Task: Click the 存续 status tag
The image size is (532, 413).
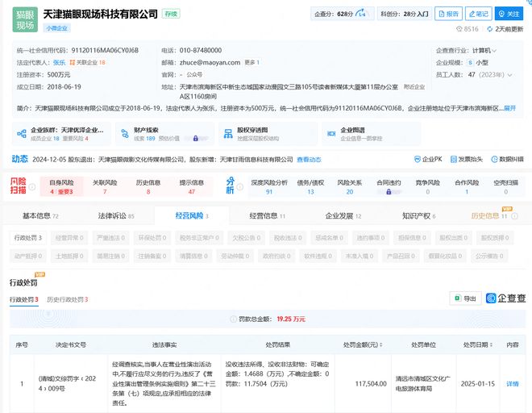Action: tap(171, 14)
